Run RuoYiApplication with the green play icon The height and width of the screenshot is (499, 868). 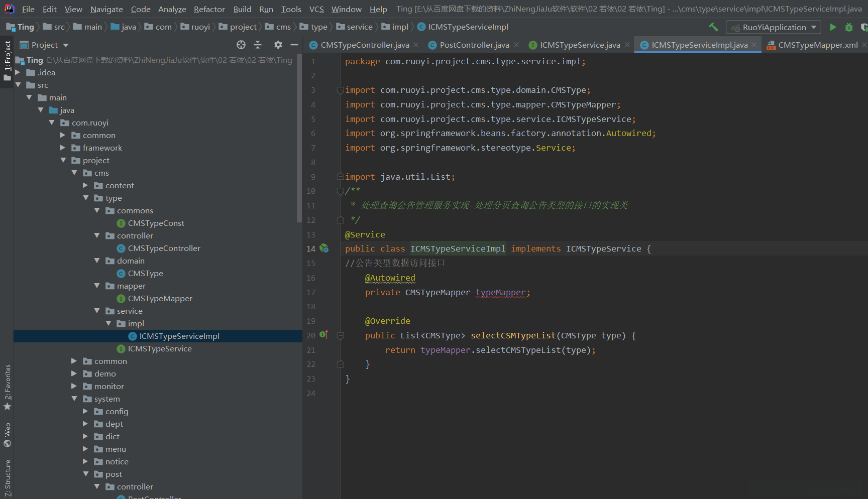click(833, 27)
